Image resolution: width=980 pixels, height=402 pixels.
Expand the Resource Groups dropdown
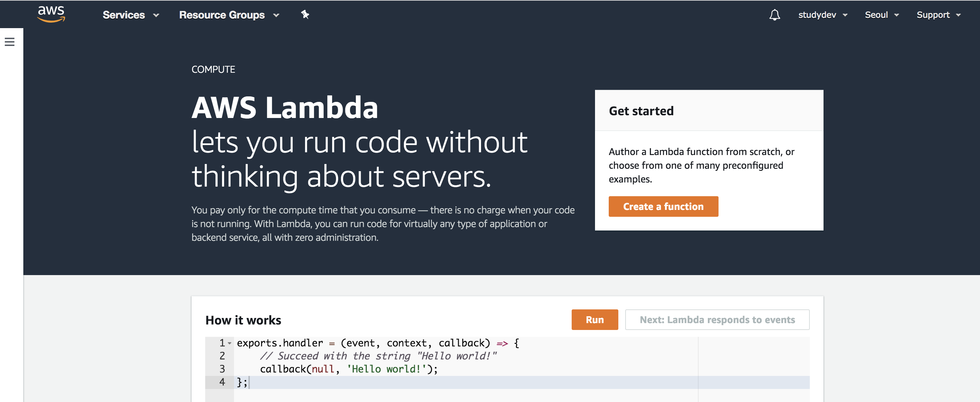pos(229,15)
